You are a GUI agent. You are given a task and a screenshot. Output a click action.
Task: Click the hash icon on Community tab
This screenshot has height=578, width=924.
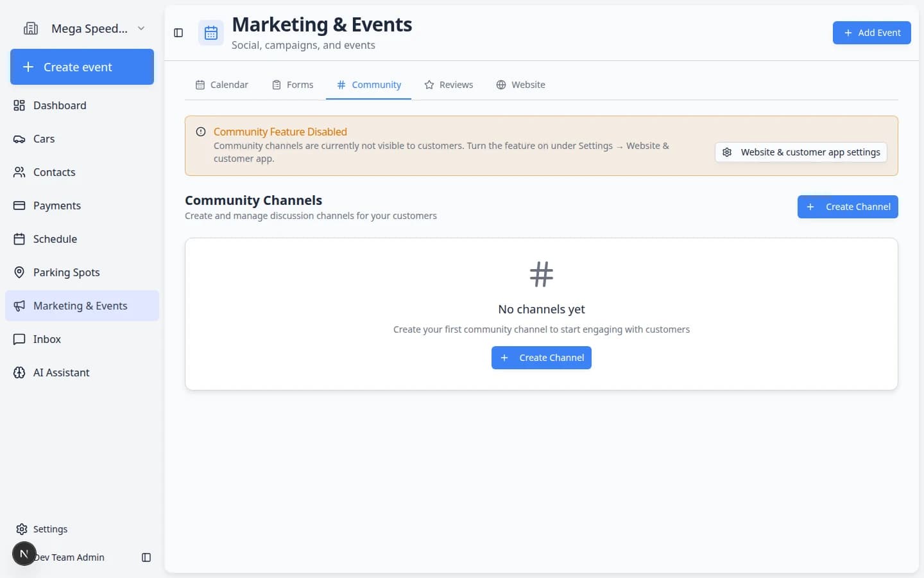point(341,85)
